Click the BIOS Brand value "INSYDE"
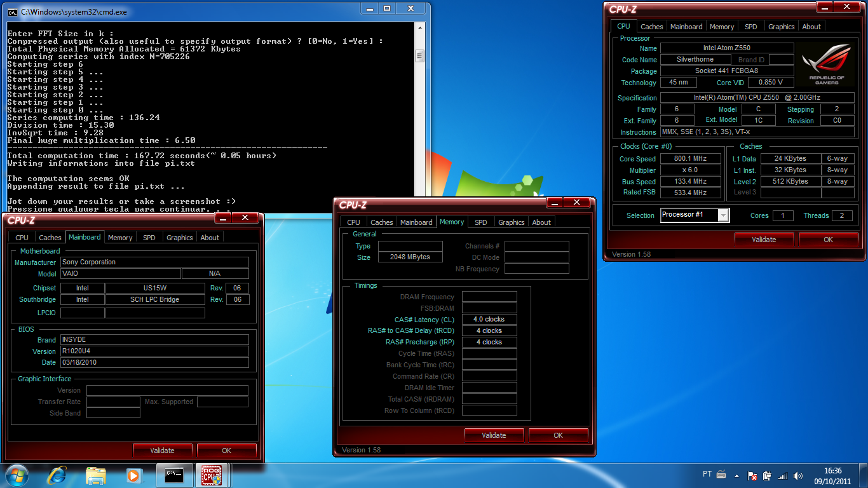The width and height of the screenshot is (868, 488). (x=154, y=340)
